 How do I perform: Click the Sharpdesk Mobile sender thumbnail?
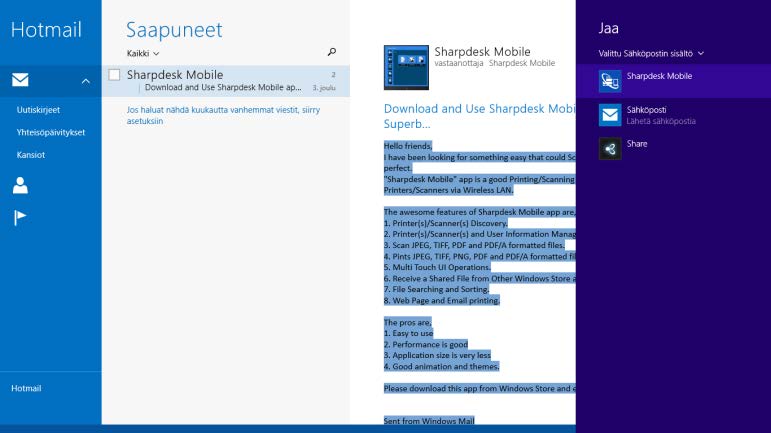pyautogui.click(x=406, y=67)
